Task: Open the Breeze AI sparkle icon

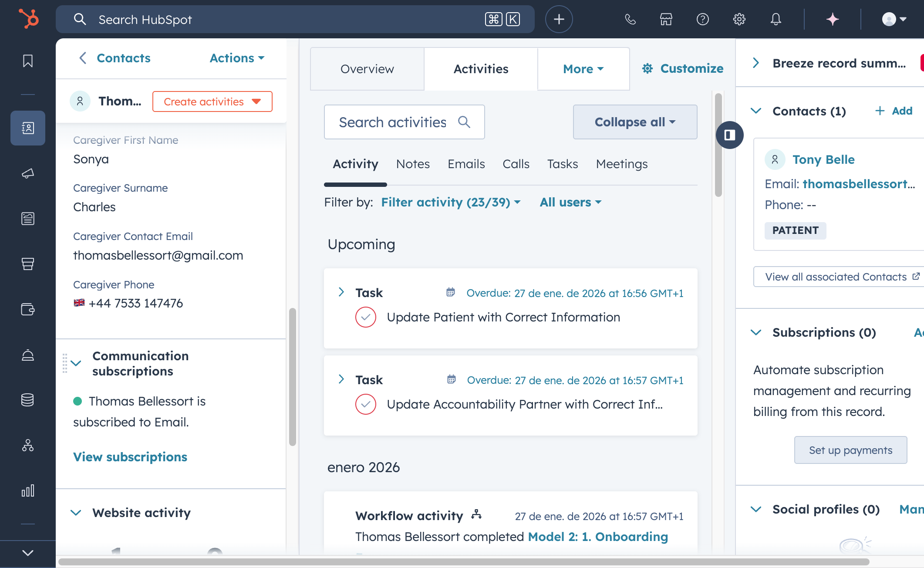Action: (x=833, y=19)
